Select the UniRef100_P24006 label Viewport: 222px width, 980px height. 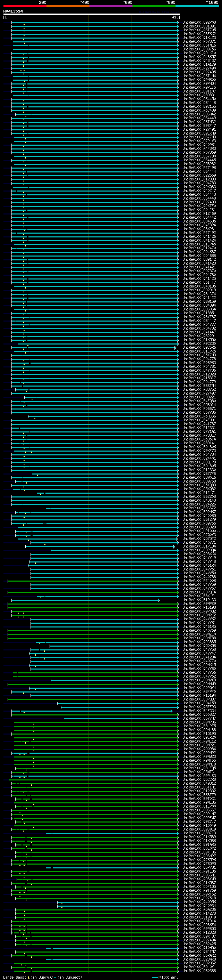point(199,581)
